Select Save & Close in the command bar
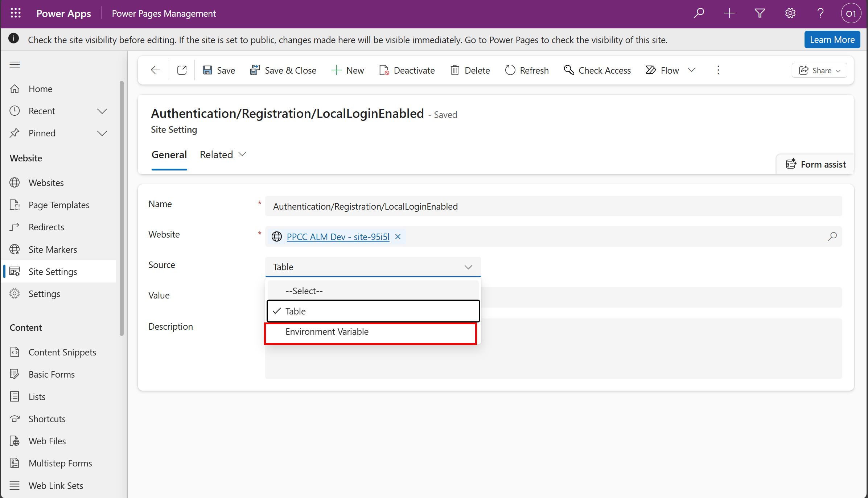 point(283,70)
